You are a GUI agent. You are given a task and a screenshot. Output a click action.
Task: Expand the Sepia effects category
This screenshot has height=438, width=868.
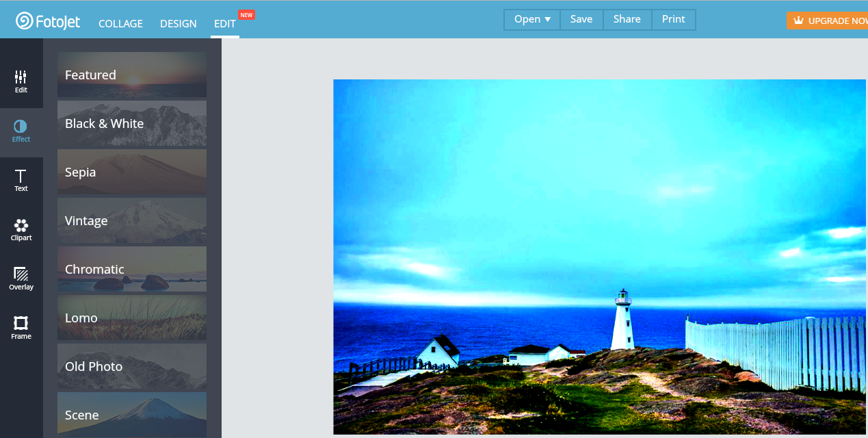(132, 172)
